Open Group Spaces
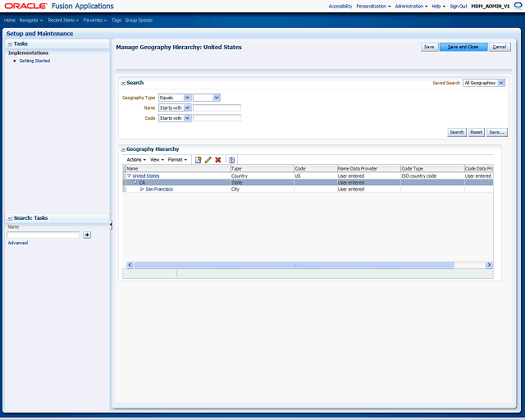Image resolution: width=525 pixels, height=420 pixels. [139, 20]
